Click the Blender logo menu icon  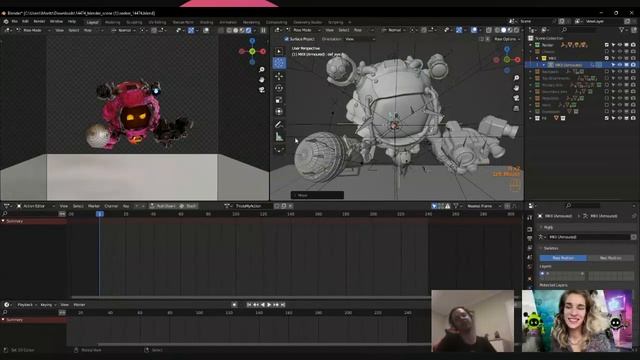[x=6, y=22]
